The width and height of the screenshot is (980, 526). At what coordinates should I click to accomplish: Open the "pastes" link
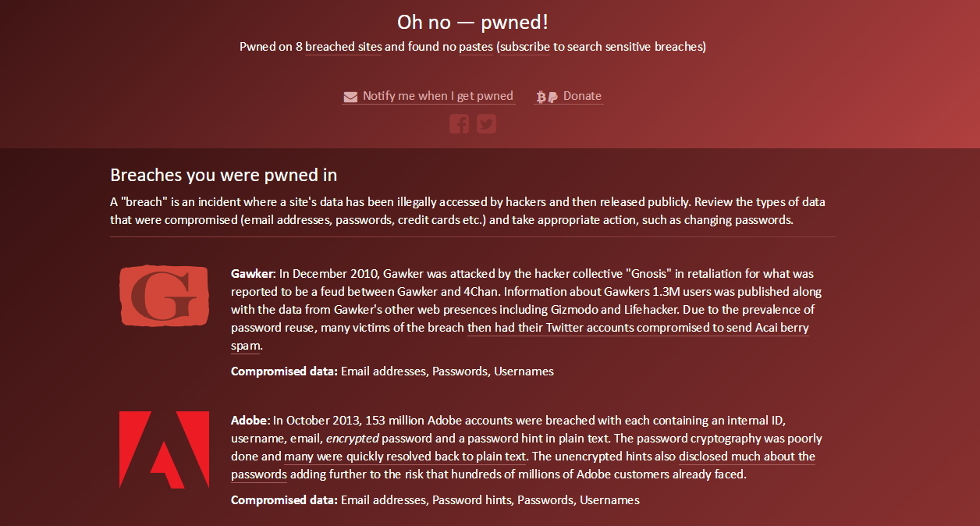click(475, 47)
